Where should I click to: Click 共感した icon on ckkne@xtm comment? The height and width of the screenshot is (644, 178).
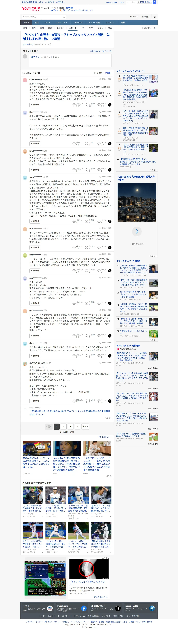74,105
